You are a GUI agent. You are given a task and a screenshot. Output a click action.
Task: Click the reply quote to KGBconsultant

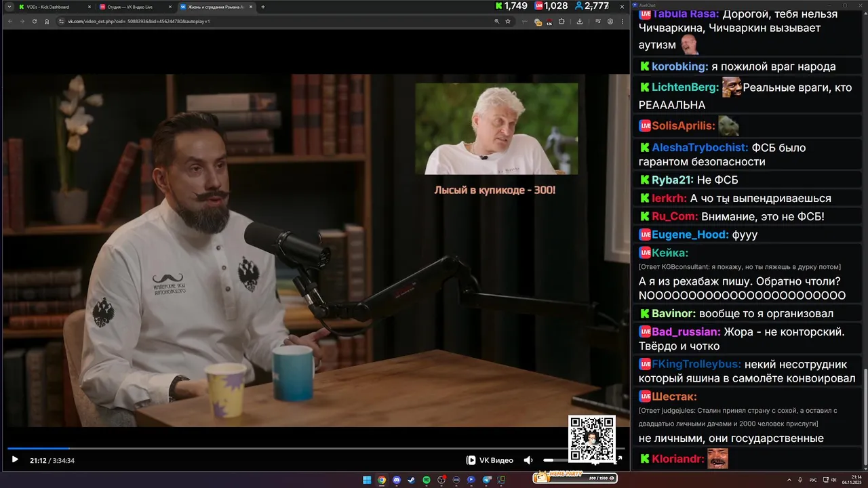coord(740,267)
